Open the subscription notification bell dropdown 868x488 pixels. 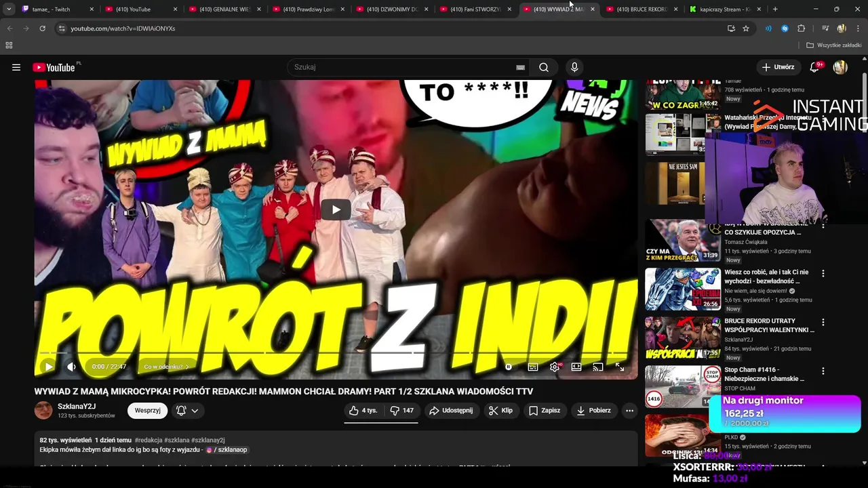point(188,411)
